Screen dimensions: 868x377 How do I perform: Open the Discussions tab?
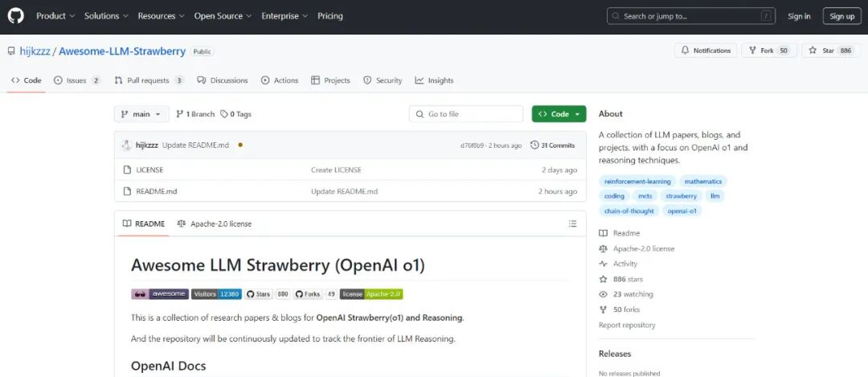click(223, 80)
